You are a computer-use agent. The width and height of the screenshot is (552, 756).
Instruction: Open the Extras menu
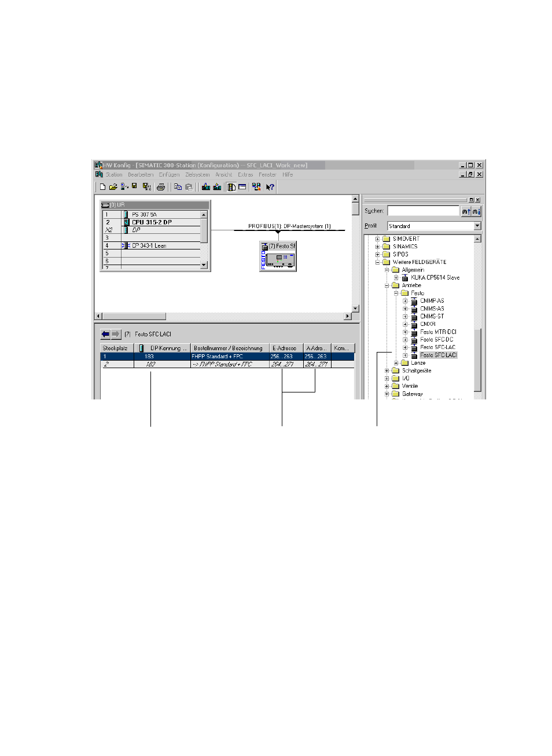tap(245, 174)
